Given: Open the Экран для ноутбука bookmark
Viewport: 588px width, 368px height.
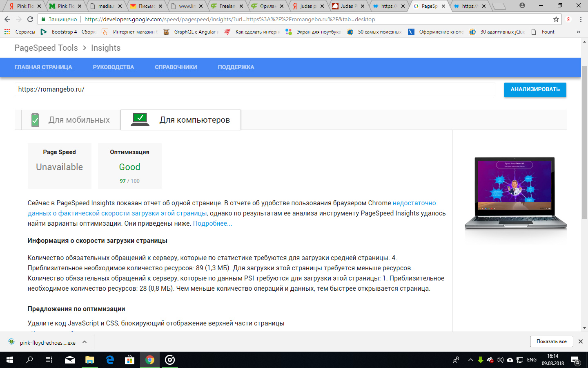Looking at the screenshot, I should (x=313, y=32).
